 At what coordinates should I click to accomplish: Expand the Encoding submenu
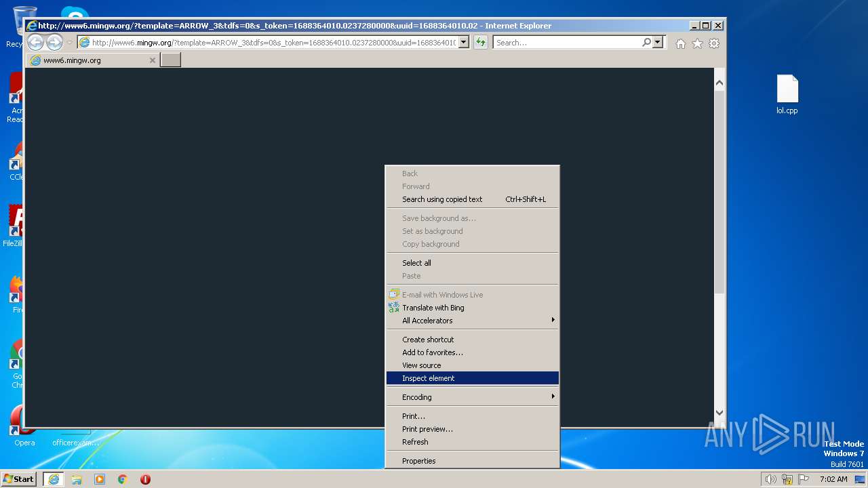pos(473,397)
